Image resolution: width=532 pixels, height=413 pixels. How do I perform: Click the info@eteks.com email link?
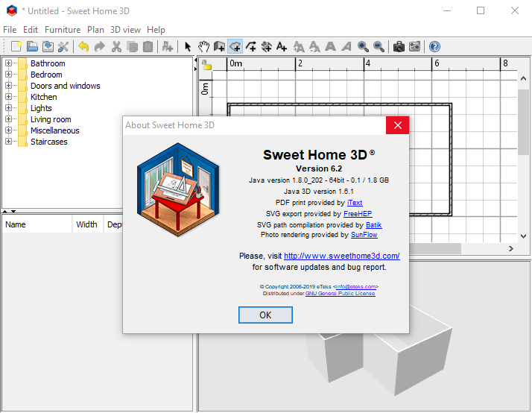(x=355, y=287)
